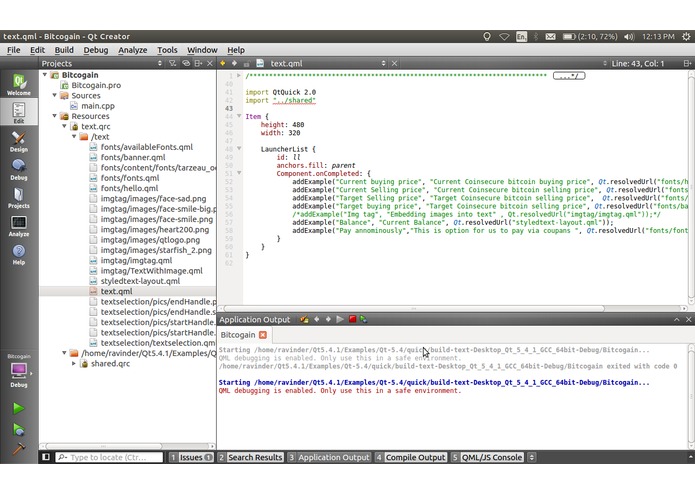695x494 pixels.
Task: Fold the Item block in the editor
Action: [x=239, y=116]
